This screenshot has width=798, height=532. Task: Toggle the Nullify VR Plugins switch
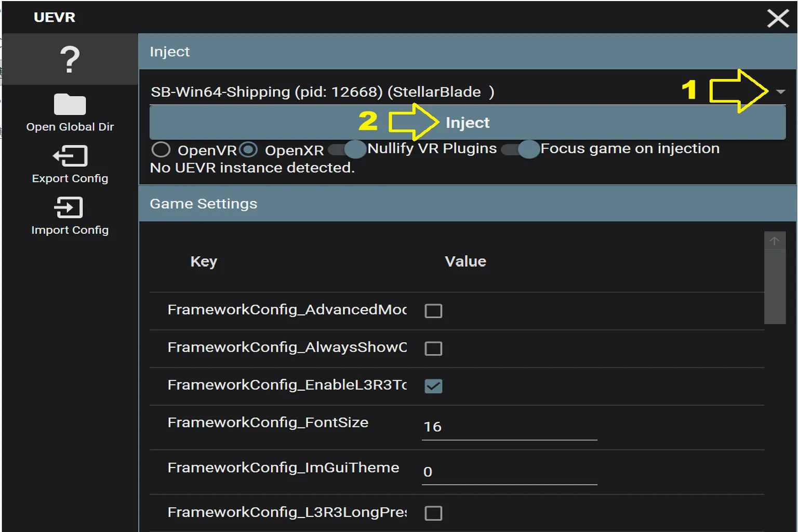click(347, 149)
